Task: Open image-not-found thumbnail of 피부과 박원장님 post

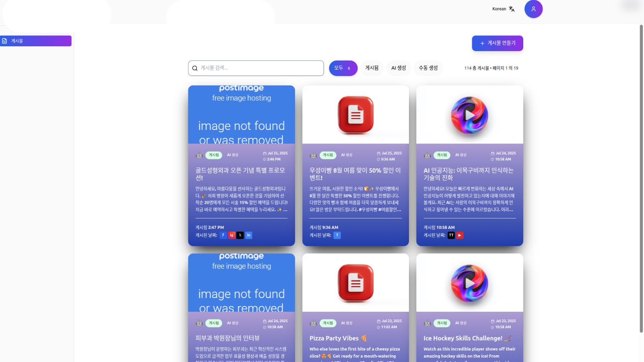Action: [242, 283]
